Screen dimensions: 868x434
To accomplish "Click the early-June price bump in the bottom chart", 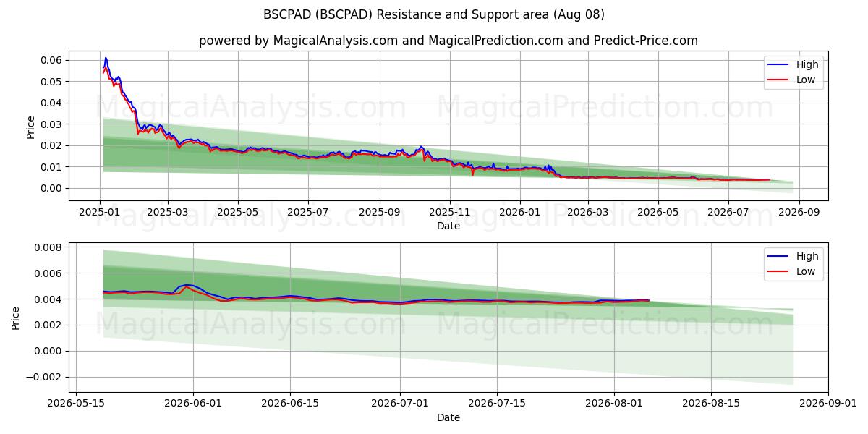I will click(x=187, y=285).
